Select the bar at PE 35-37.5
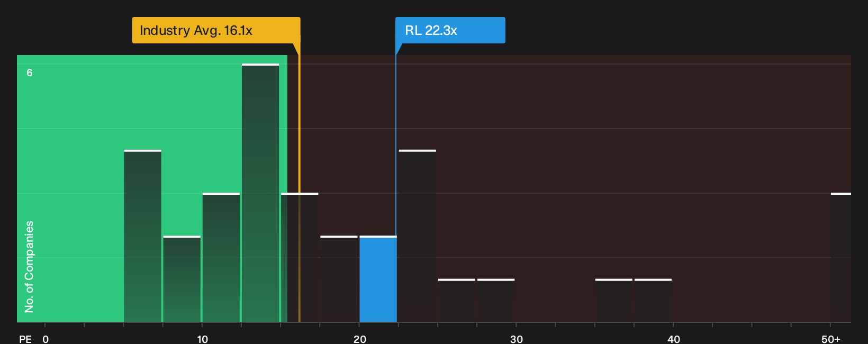 coord(614,300)
